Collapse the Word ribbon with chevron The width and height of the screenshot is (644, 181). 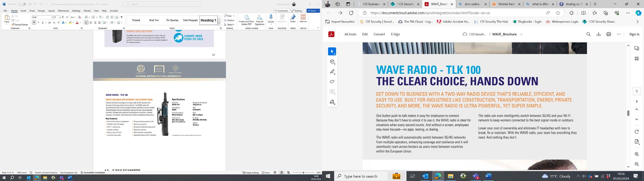coord(318,28)
